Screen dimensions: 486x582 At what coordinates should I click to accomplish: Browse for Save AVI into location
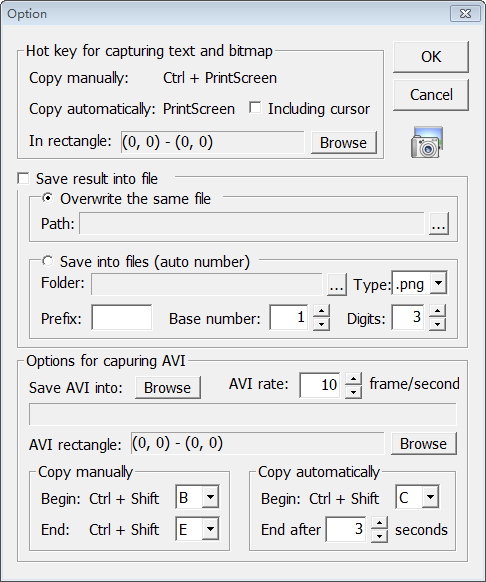[167, 388]
